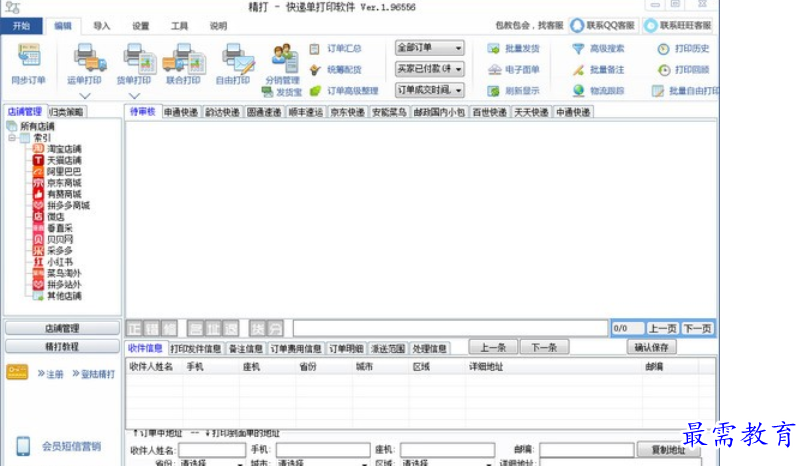
Task: Select 其他店铺 in the store tree
Action: pyautogui.click(x=64, y=296)
